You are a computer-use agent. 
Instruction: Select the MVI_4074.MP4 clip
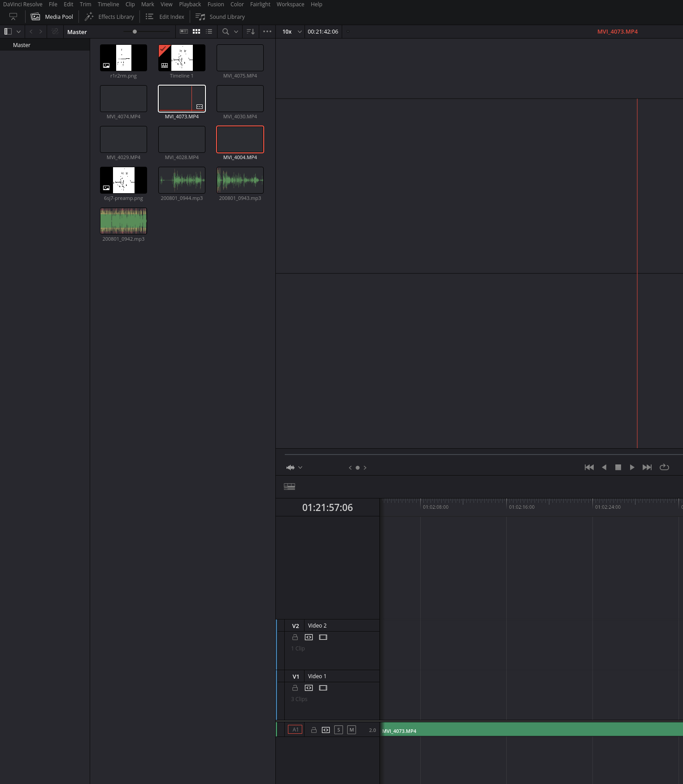tap(123, 99)
